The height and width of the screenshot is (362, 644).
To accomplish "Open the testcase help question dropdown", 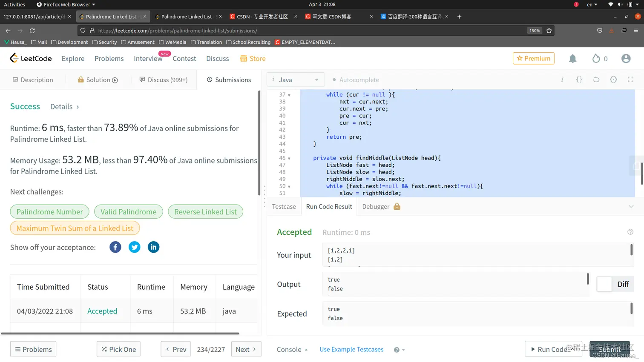I will (399, 350).
